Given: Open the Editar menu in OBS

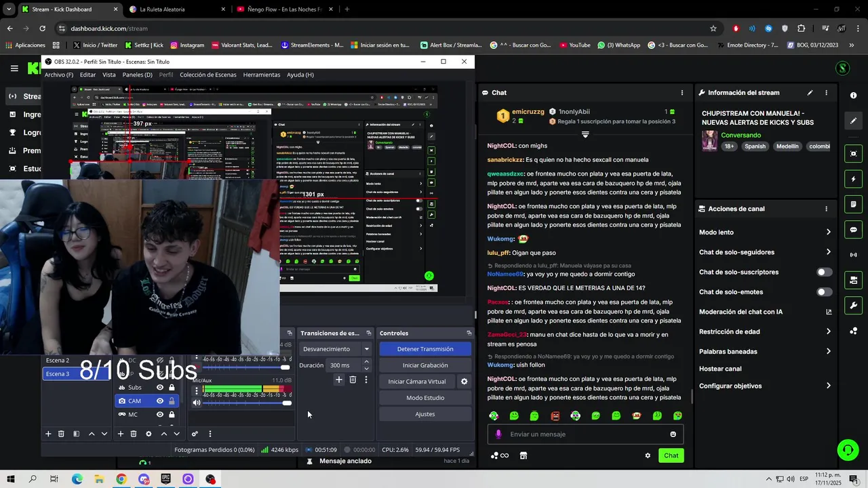Looking at the screenshot, I should tap(88, 75).
